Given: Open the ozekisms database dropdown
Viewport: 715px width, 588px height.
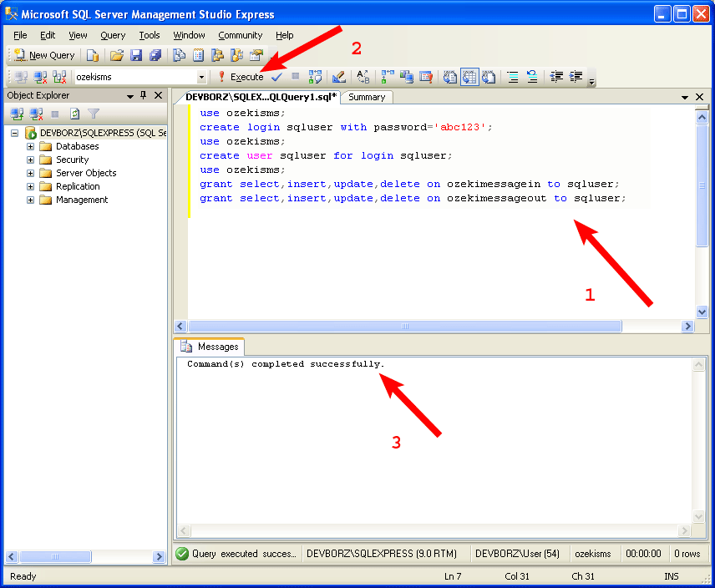Looking at the screenshot, I should click(x=201, y=76).
